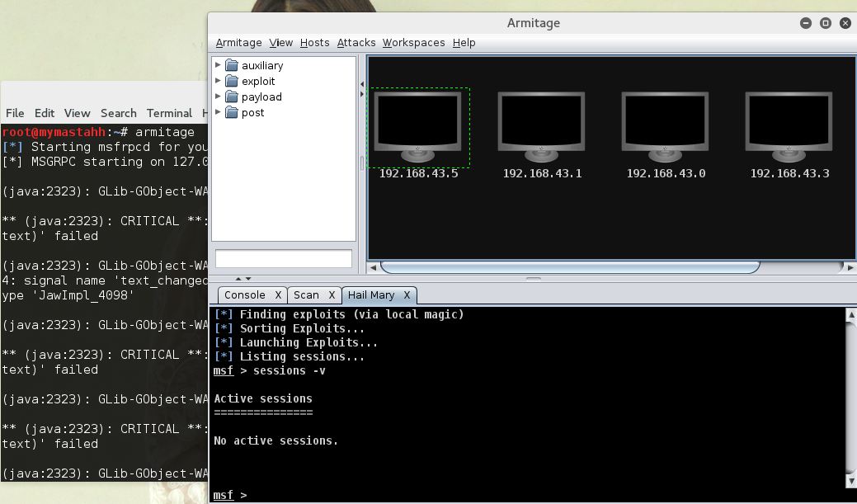This screenshot has width=857, height=504.
Task: Click the console scrollbar down arrow
Action: coord(851,481)
